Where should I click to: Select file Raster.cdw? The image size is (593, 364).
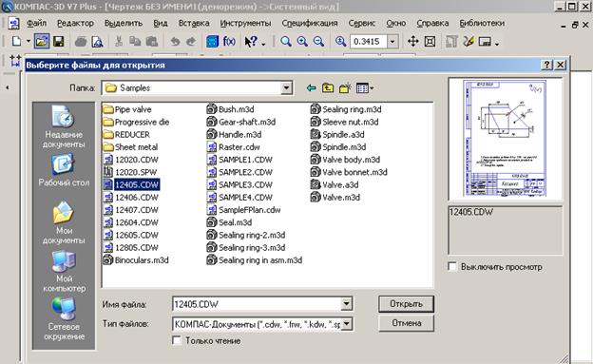click(x=234, y=146)
